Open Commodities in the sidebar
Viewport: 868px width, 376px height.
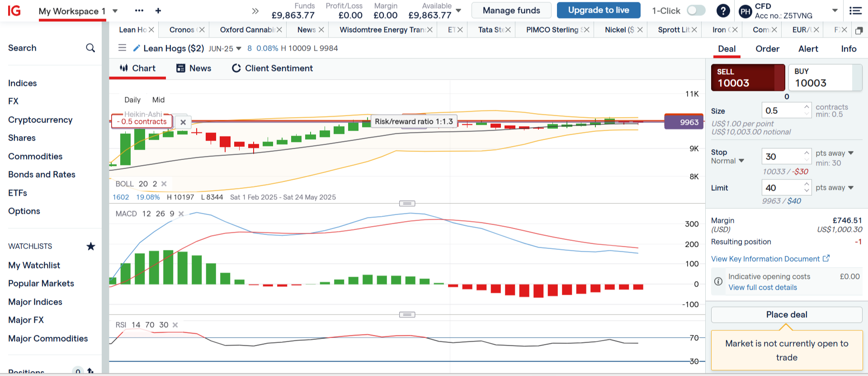point(35,156)
